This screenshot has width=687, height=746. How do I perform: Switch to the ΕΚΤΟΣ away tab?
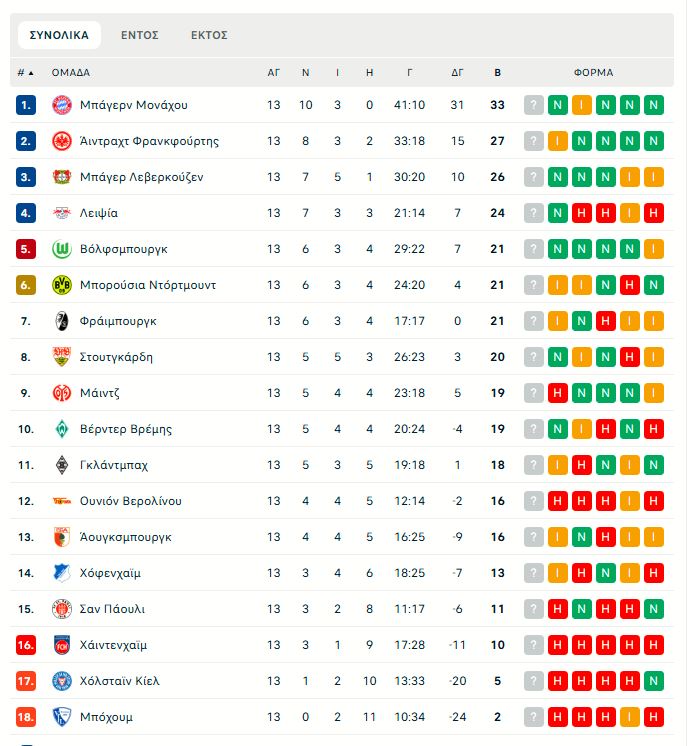click(x=209, y=35)
